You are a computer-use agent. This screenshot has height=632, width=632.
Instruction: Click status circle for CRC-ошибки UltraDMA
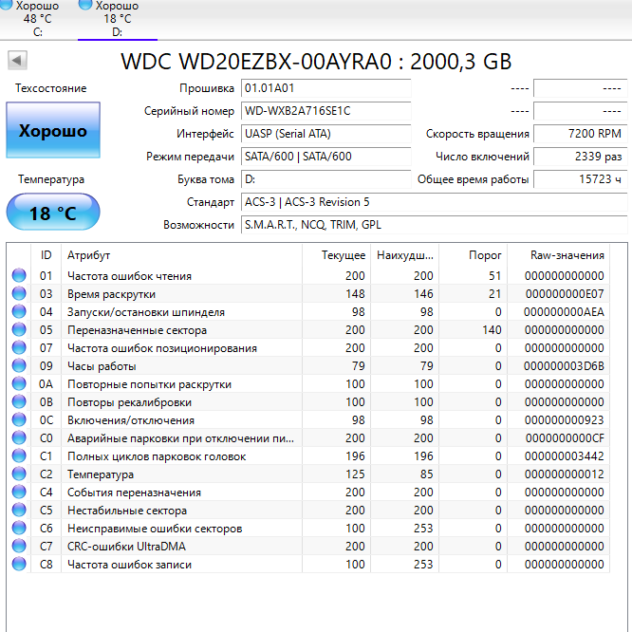tap(19, 546)
